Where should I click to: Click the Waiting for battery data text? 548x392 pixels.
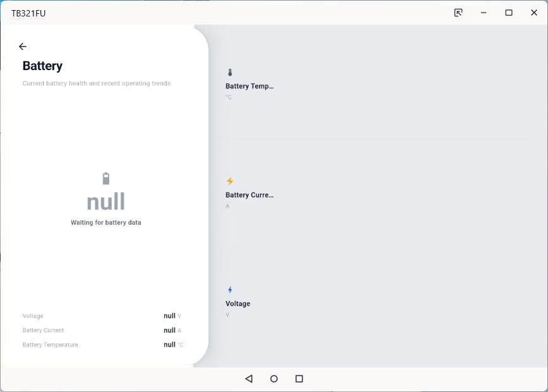pos(106,223)
